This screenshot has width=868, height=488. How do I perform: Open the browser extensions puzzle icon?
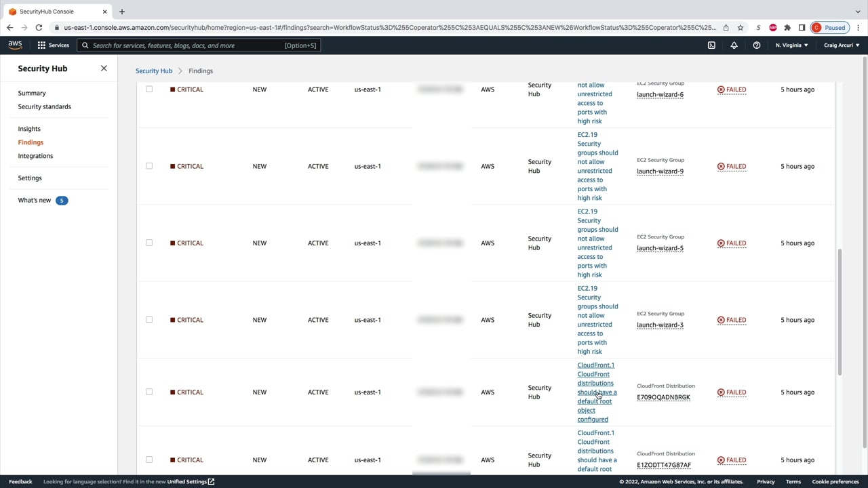tap(787, 28)
